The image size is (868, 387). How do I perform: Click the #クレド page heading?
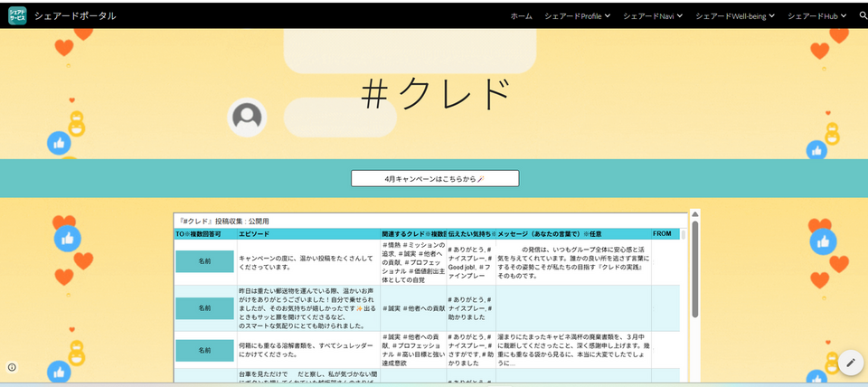(x=435, y=93)
